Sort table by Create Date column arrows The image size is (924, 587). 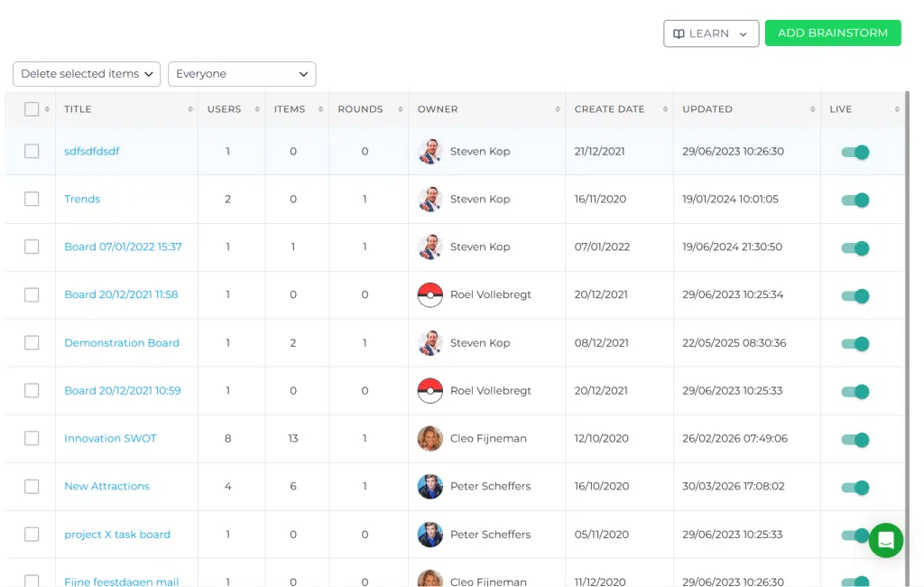(x=665, y=109)
